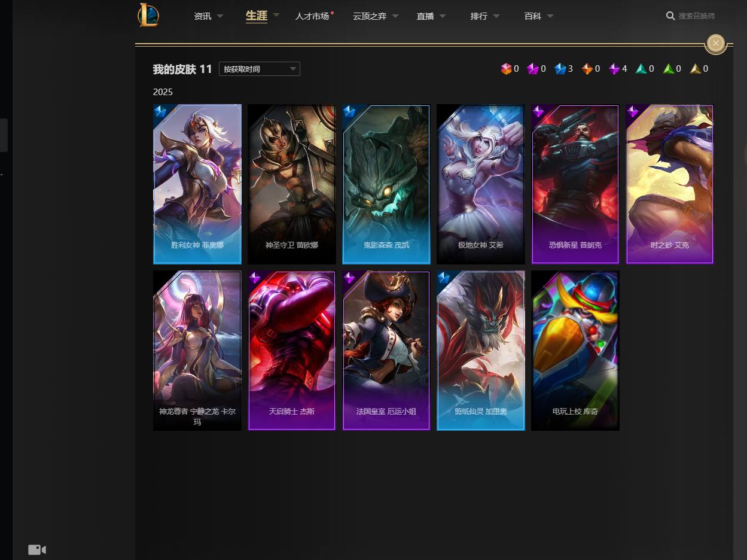The height and width of the screenshot is (560, 747).
Task: Click the 搜索召唤师 search field
Action: point(697,16)
